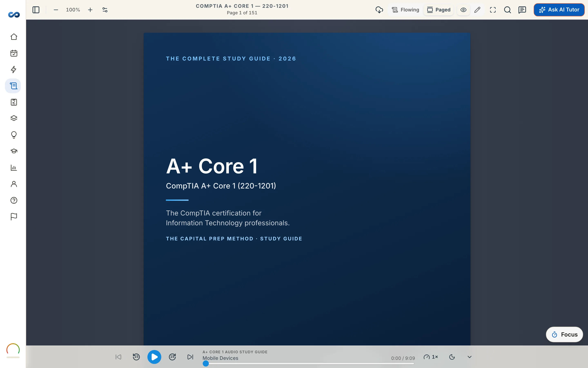The width and height of the screenshot is (588, 368).
Task: Open the lightbulb tips icon
Action: pos(14,135)
